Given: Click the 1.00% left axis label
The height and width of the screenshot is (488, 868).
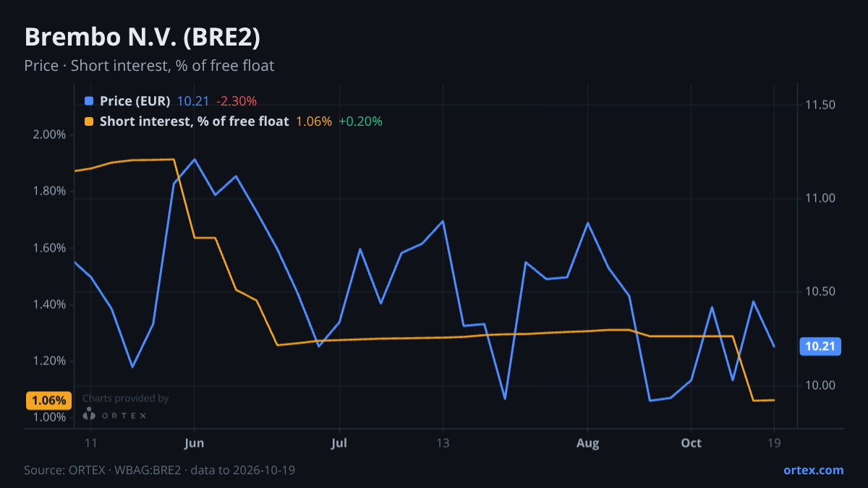Looking at the screenshot, I should tap(49, 417).
